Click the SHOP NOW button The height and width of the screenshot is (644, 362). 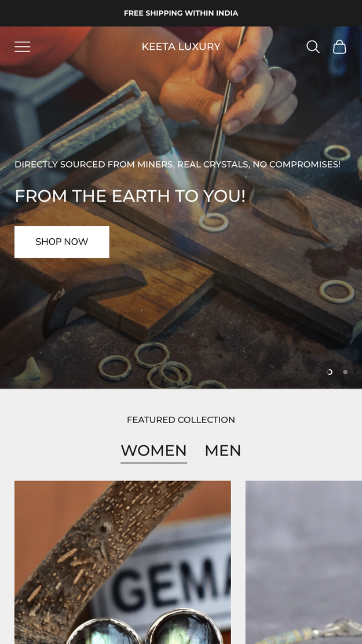point(62,242)
